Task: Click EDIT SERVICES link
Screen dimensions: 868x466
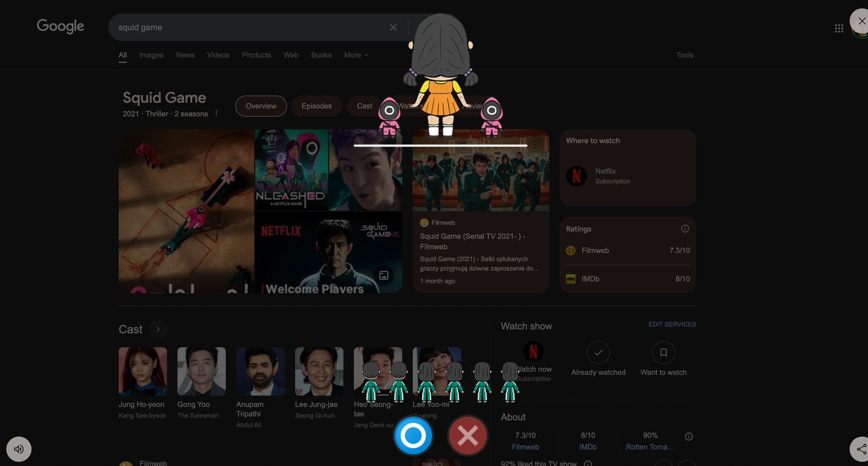Action: click(x=672, y=324)
